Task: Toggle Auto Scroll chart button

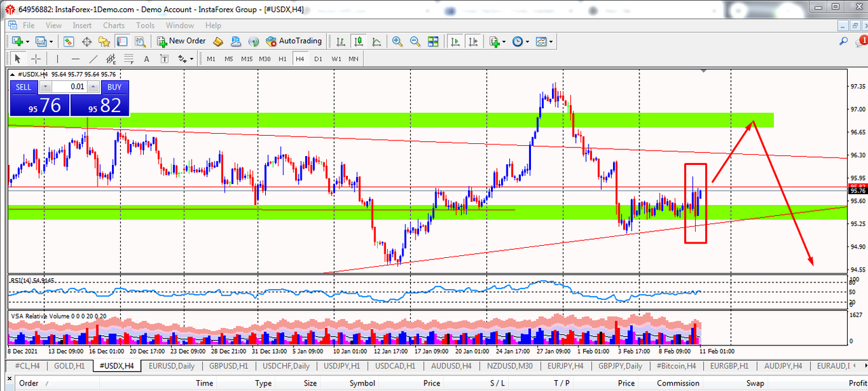Action: tap(455, 41)
